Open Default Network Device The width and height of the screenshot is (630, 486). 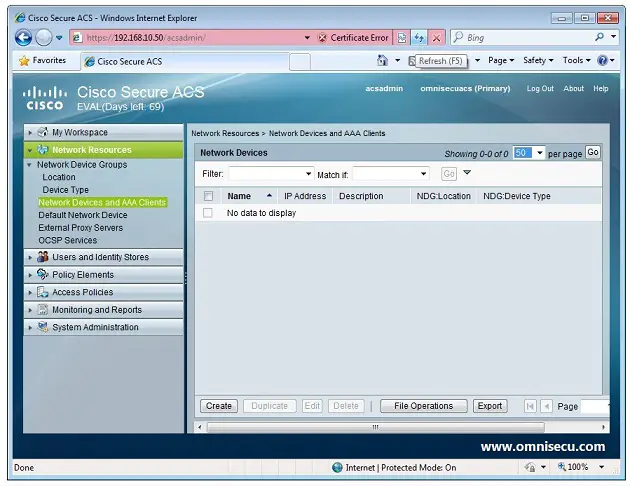point(83,215)
